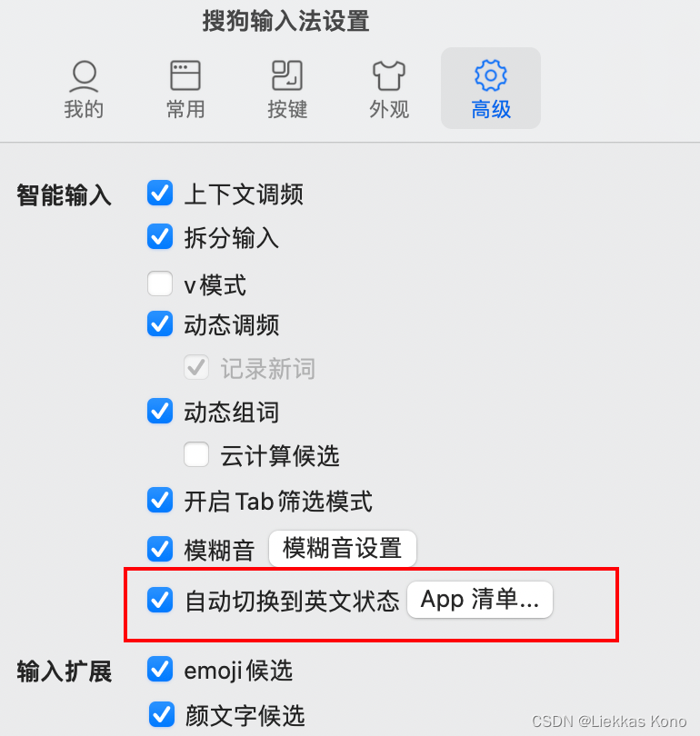The width and height of the screenshot is (700, 736).
Task: Toggle the 模糊音 checkbox
Action: 160,549
